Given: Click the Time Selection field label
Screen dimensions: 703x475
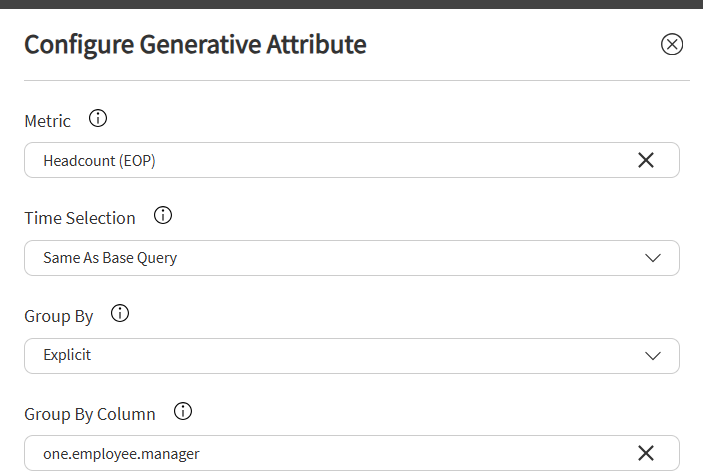Looking at the screenshot, I should click(x=80, y=218).
